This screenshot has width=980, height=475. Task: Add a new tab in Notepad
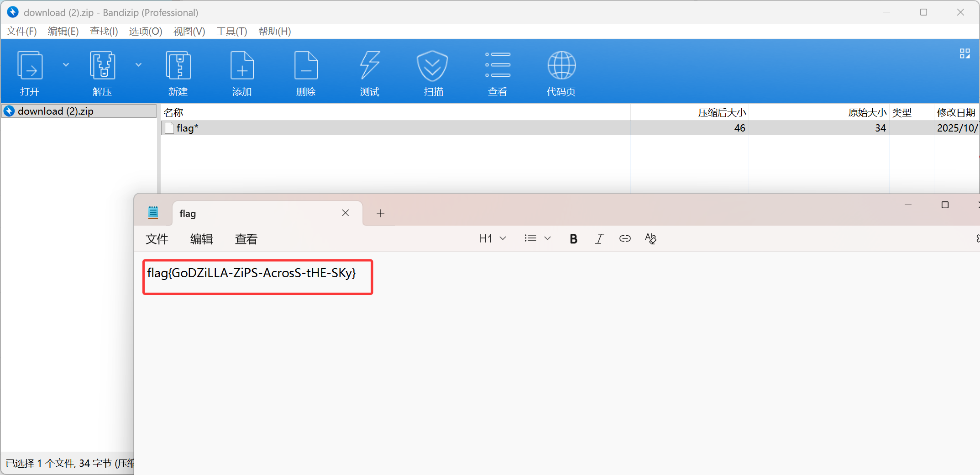[381, 213]
